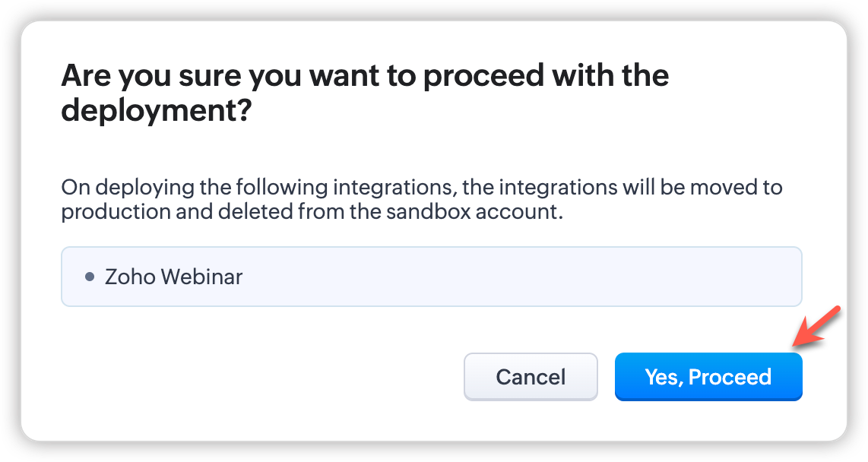The width and height of the screenshot is (868, 462).
Task: Click the bullet point before Zoho Webinar
Action: [90, 277]
